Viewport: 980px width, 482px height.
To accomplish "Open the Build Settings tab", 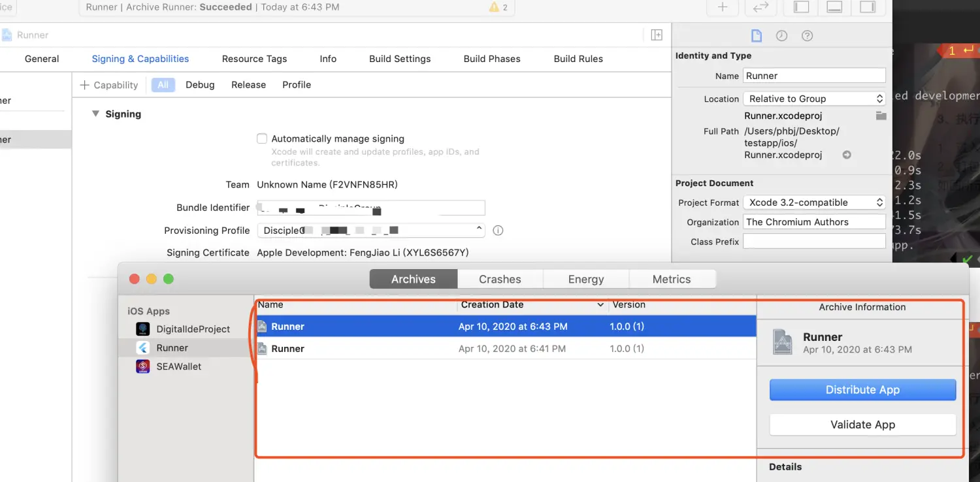I will (400, 59).
